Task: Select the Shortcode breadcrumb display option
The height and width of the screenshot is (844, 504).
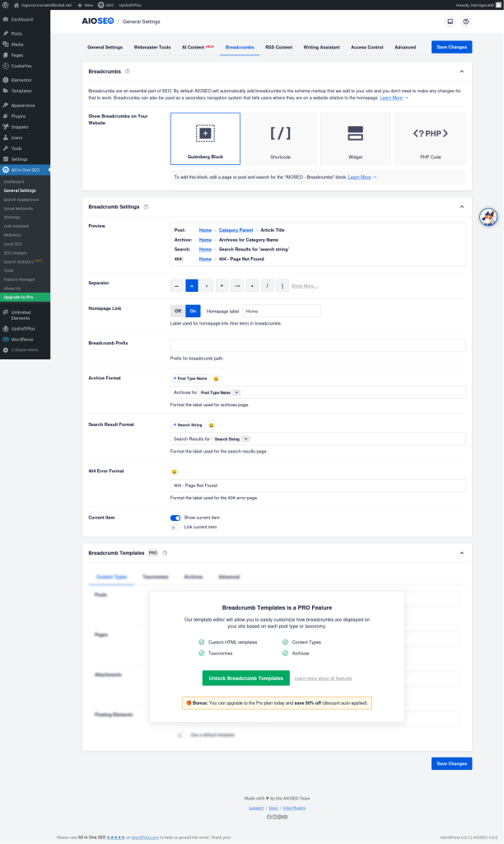Action: (280, 138)
